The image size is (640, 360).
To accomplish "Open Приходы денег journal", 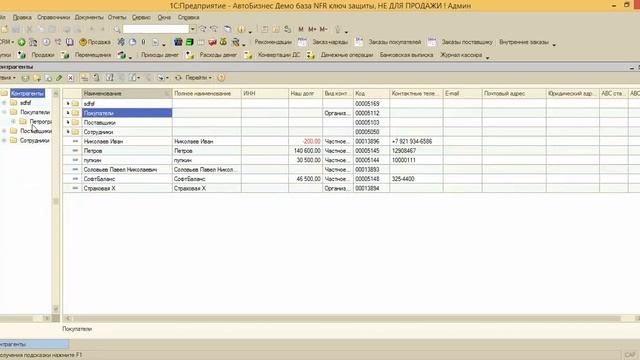I will [x=160, y=55].
